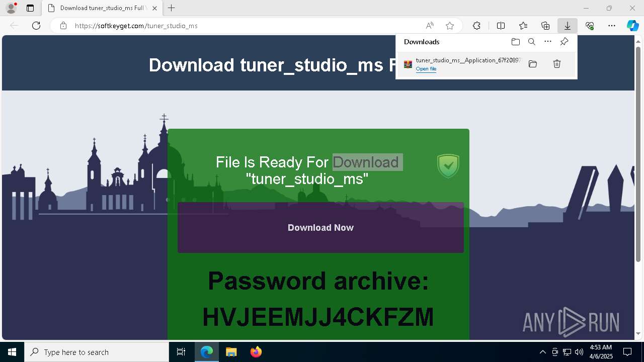The height and width of the screenshot is (362, 644).
Task: Click the green shield checkmark icon
Action: (x=448, y=166)
